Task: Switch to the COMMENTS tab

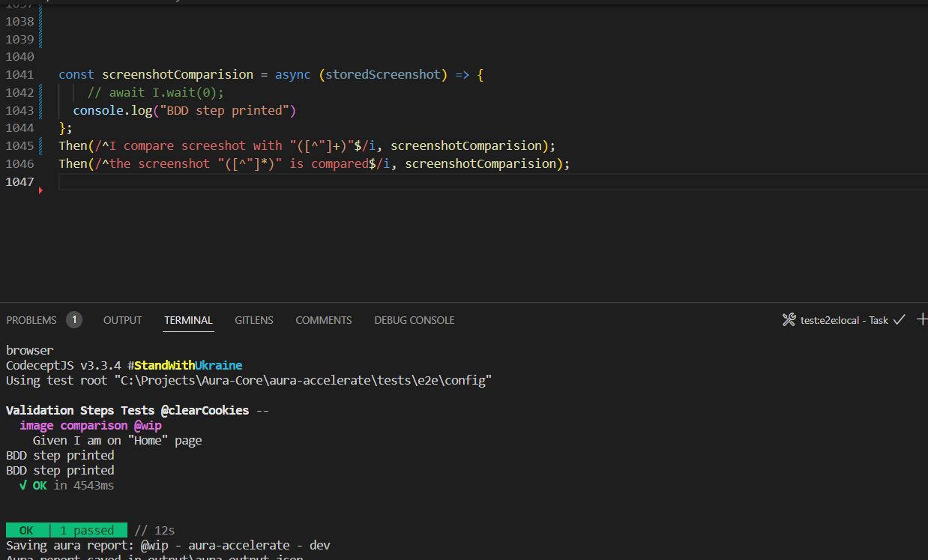Action: coord(324,320)
